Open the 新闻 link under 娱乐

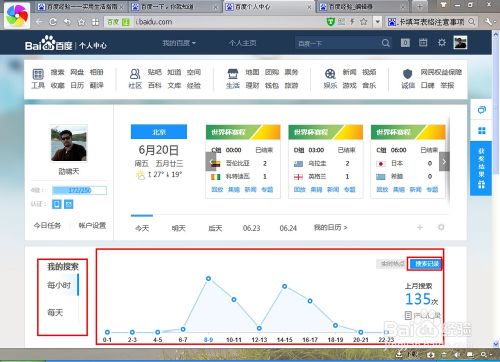(x=349, y=72)
